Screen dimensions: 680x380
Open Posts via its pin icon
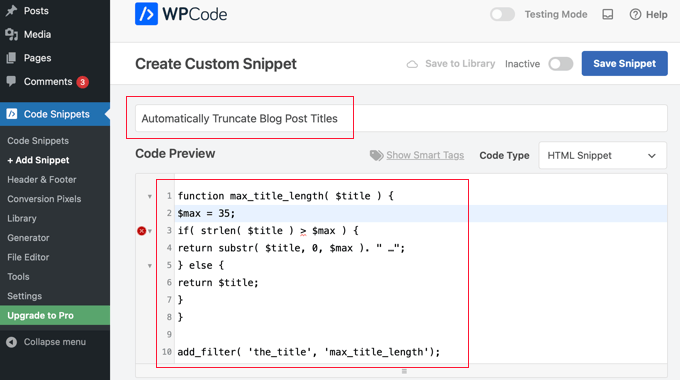(x=11, y=11)
